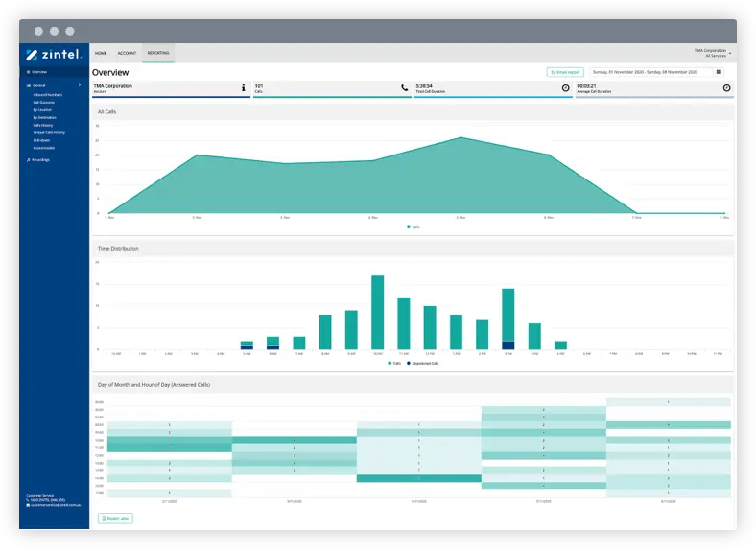Open the calendar picker icon

tap(719, 72)
